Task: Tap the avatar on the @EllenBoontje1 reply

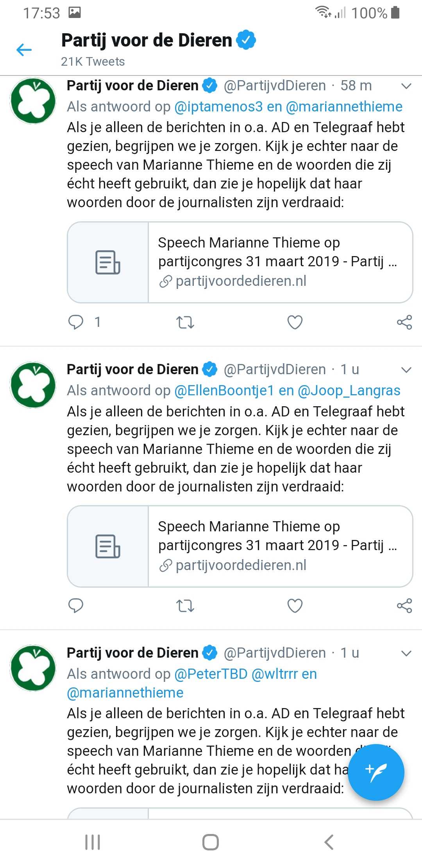Action: [33, 385]
